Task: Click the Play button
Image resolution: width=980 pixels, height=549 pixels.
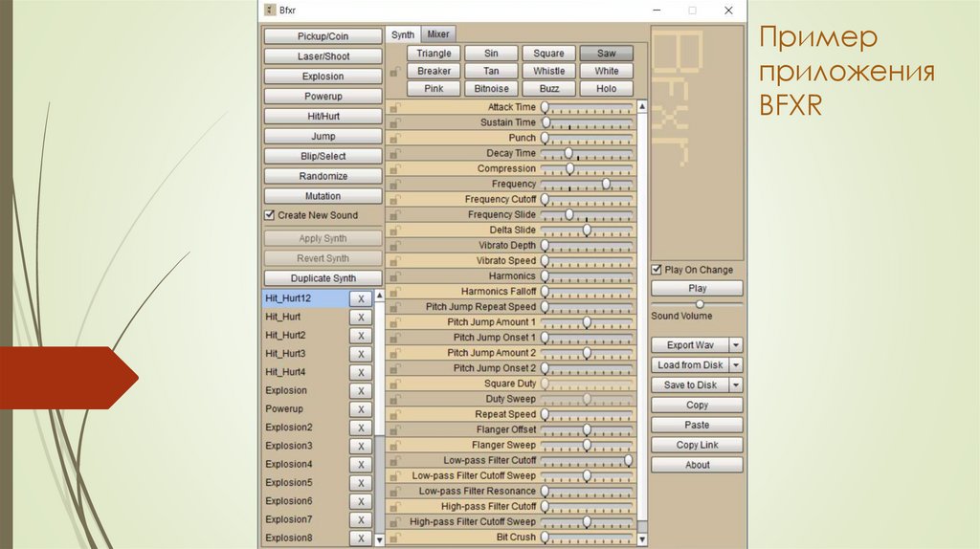Action: [697, 289]
